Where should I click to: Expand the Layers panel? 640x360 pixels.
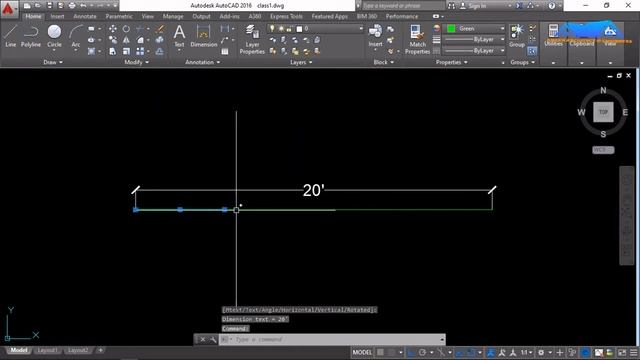coord(301,62)
